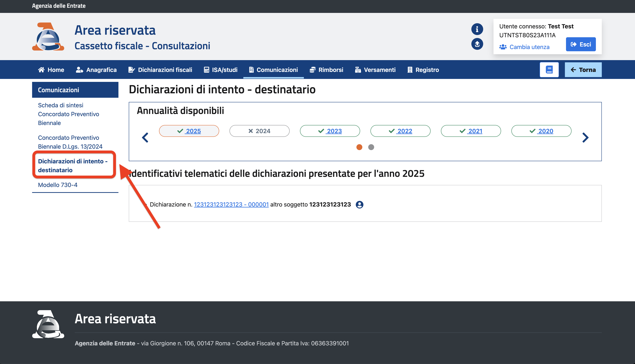The image size is (635, 364).
Task: Show next years with right chevron
Action: [x=585, y=138]
